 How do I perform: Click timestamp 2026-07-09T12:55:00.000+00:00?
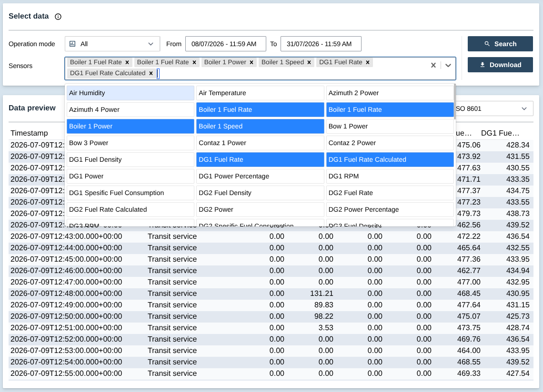[66, 373]
